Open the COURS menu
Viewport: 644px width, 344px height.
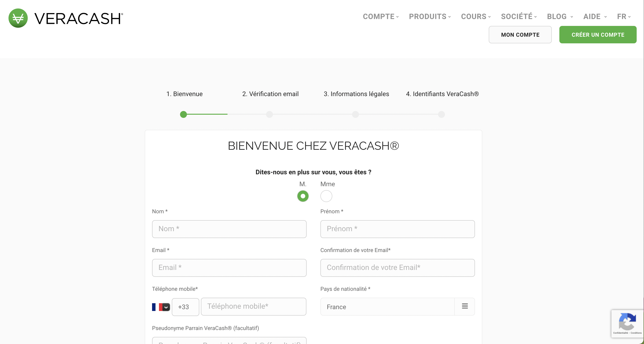[x=476, y=17]
